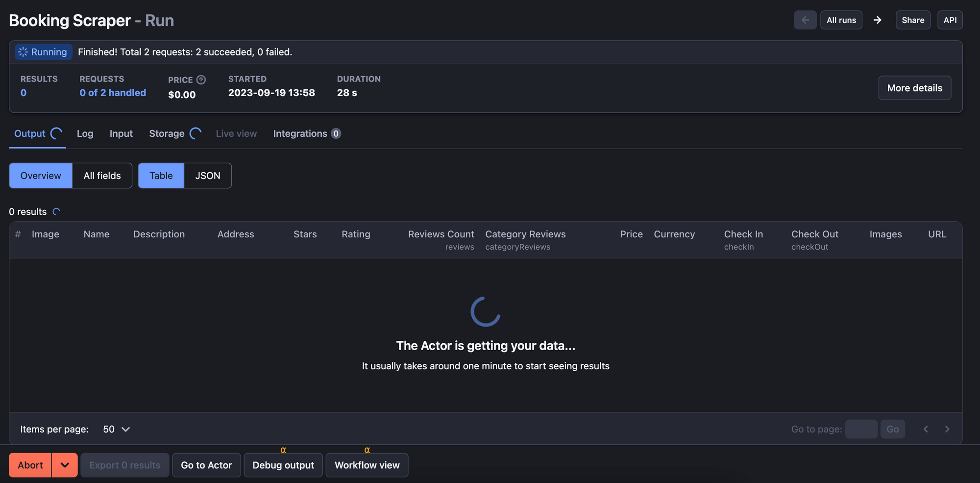Viewport: 980px width, 483px height.
Task: Go to next run with right arrow
Action: point(878,20)
